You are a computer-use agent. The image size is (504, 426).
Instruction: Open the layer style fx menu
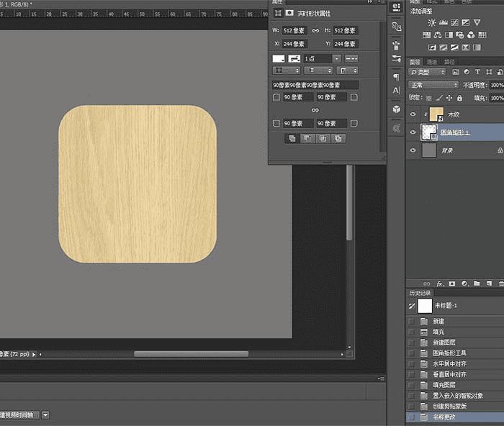click(x=439, y=284)
